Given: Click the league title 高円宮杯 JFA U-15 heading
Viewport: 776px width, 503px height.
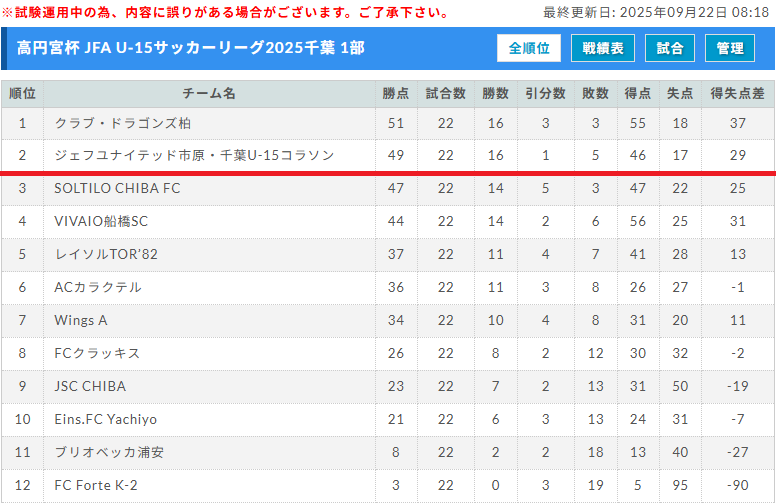Looking at the screenshot, I should [x=189, y=48].
